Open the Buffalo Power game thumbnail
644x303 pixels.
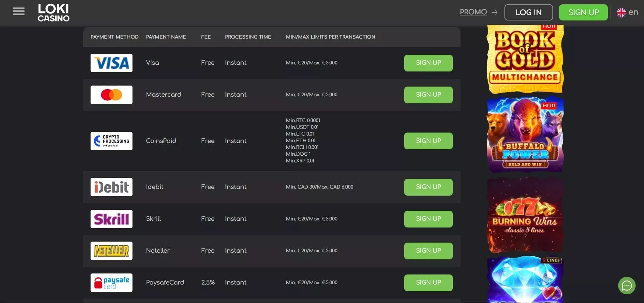click(525, 134)
